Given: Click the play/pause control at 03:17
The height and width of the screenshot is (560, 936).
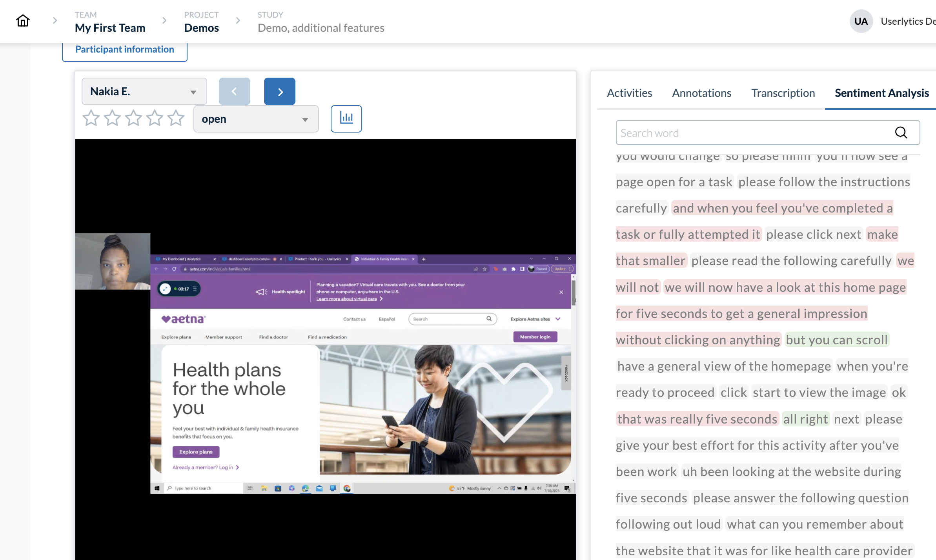Looking at the screenshot, I should tap(165, 289).
